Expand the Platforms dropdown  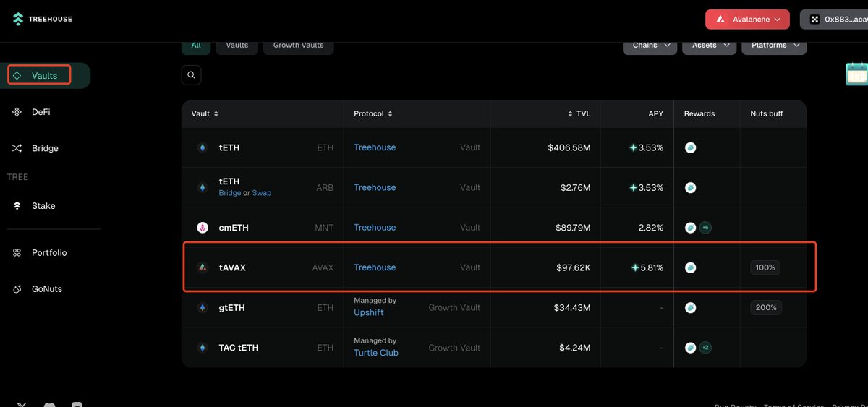coord(774,45)
